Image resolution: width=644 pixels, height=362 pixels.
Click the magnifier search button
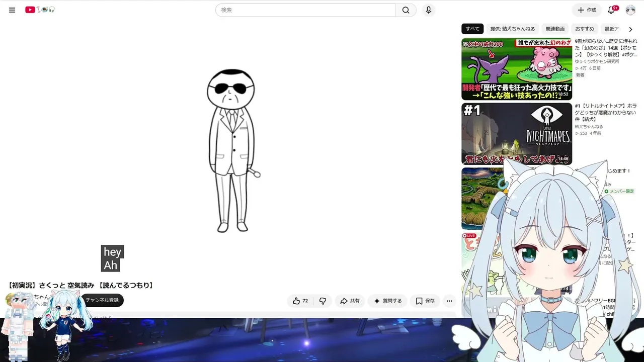(x=406, y=10)
